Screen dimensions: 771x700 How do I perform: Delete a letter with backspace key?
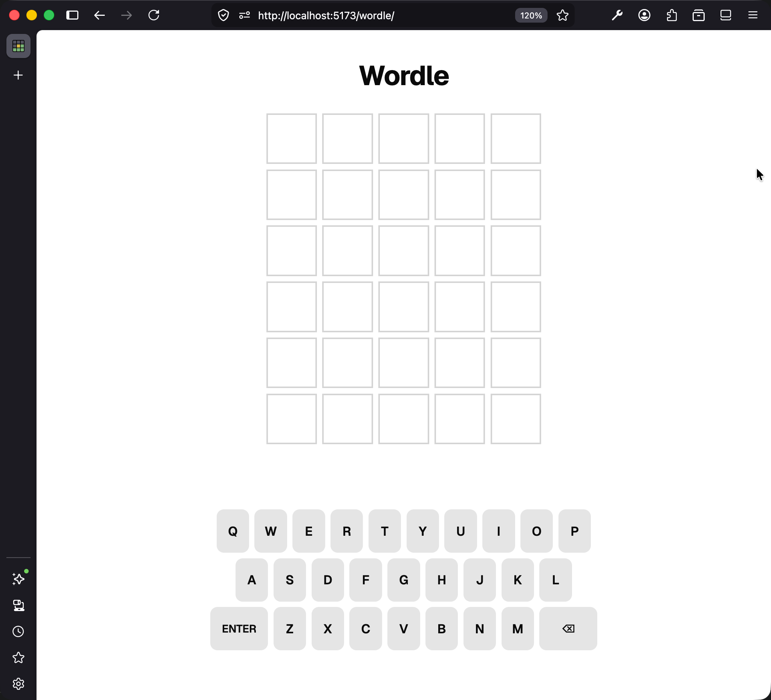pyautogui.click(x=568, y=628)
